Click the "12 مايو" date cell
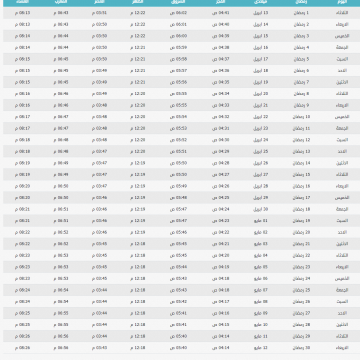The width and height of the screenshot is (360, 360). pos(261,348)
